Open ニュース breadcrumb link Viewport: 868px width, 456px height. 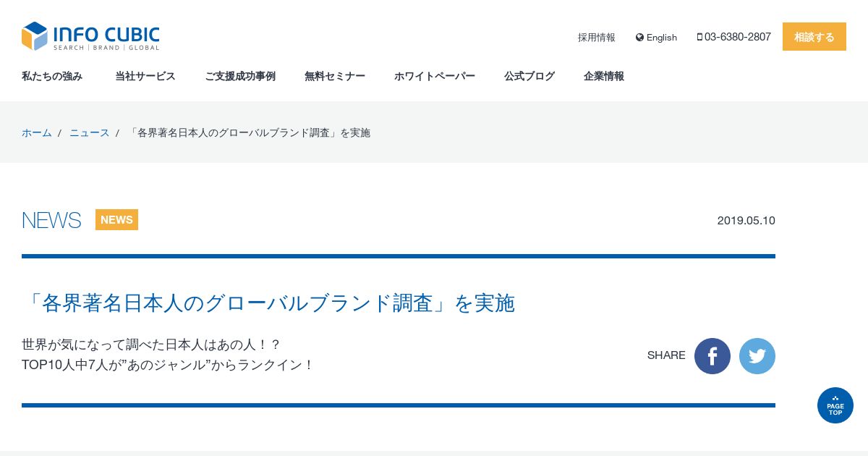tap(90, 132)
